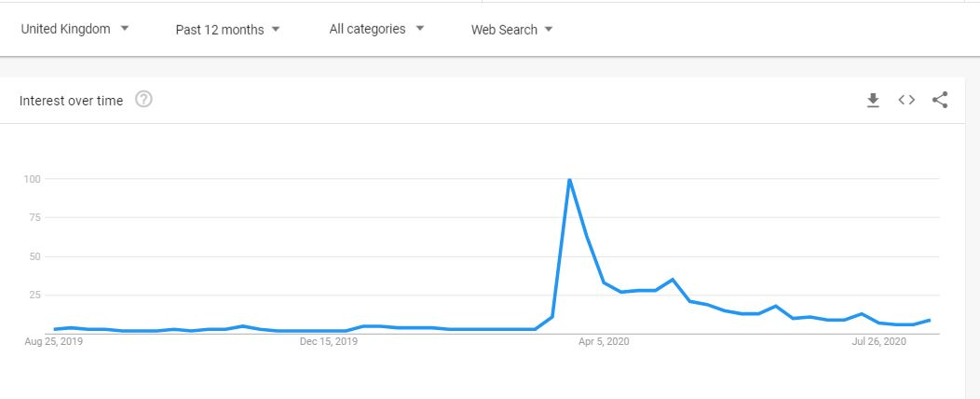Click the arrow next to All categories
The width and height of the screenshot is (980, 399).
[420, 28]
